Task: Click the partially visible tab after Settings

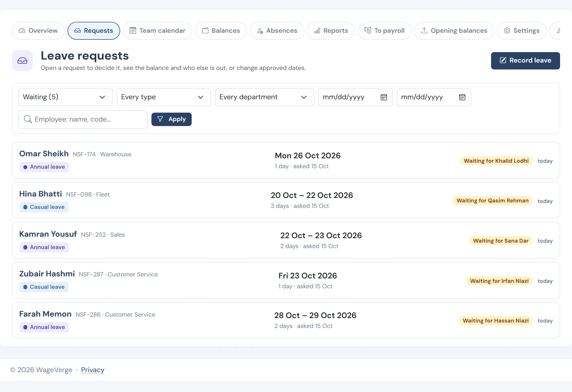Action: (x=555, y=31)
